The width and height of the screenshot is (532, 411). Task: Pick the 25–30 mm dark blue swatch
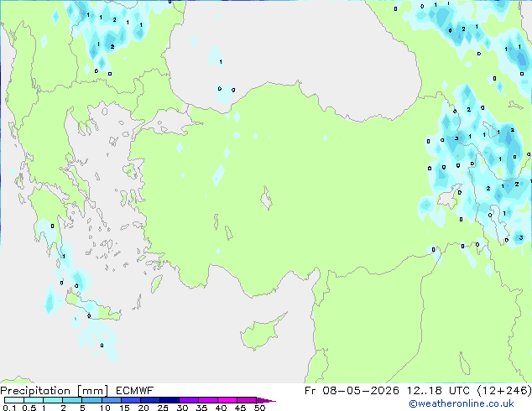pos(170,400)
